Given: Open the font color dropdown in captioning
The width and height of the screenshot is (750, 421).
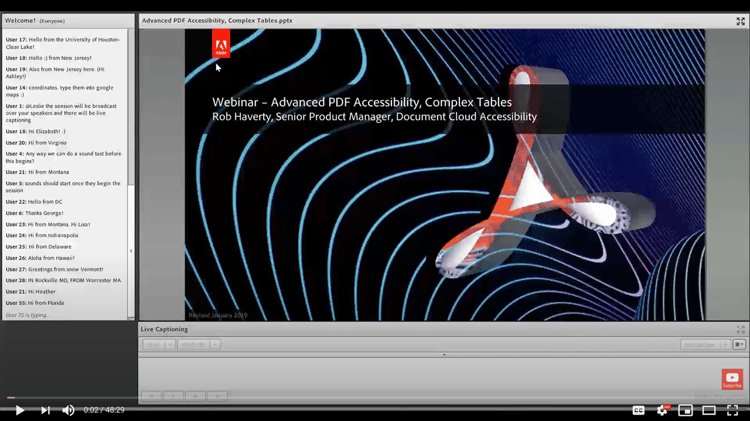Looking at the screenshot, I should 199,344.
